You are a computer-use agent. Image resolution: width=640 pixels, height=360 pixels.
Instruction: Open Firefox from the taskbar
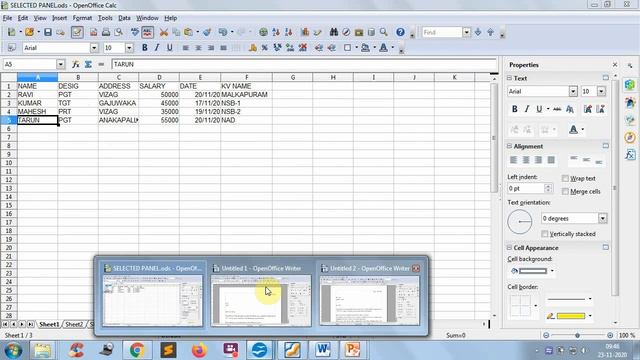coord(199,350)
